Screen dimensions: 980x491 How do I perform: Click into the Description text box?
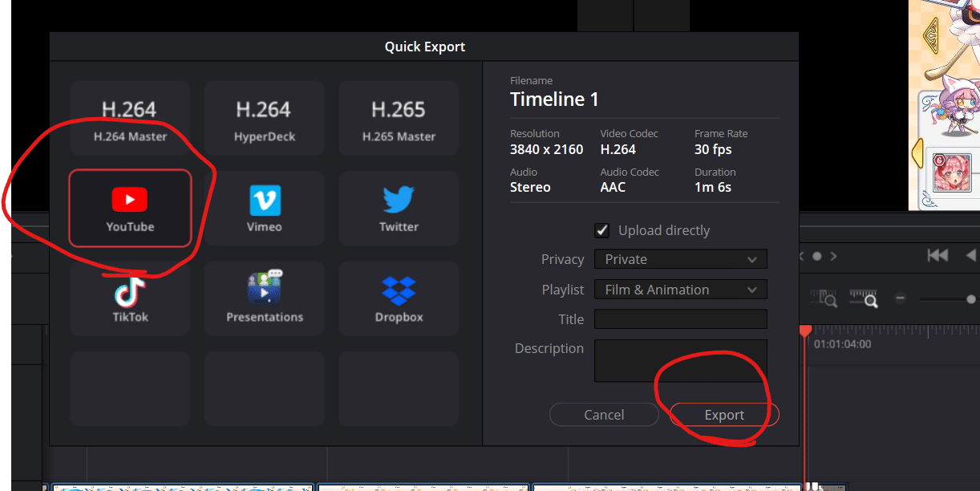tap(680, 360)
